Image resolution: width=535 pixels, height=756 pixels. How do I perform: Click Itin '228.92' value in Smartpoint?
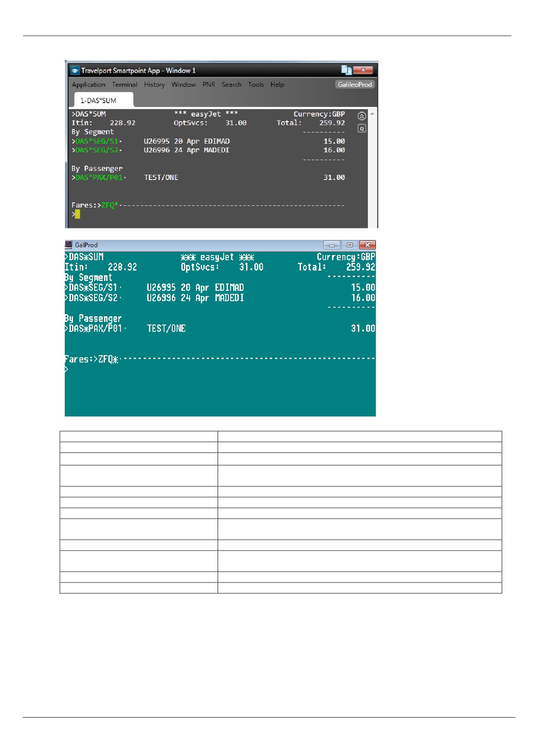click(x=123, y=123)
